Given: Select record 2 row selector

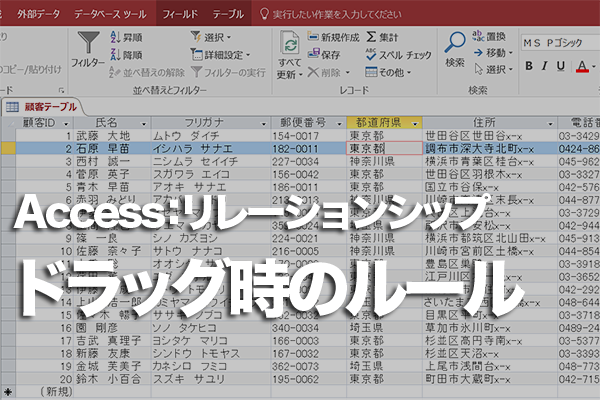Looking at the screenshot, I should (8, 149).
